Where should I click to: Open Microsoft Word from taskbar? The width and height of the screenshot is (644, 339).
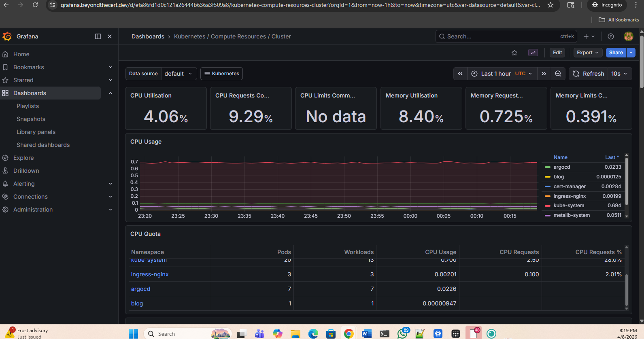pyautogui.click(x=366, y=334)
